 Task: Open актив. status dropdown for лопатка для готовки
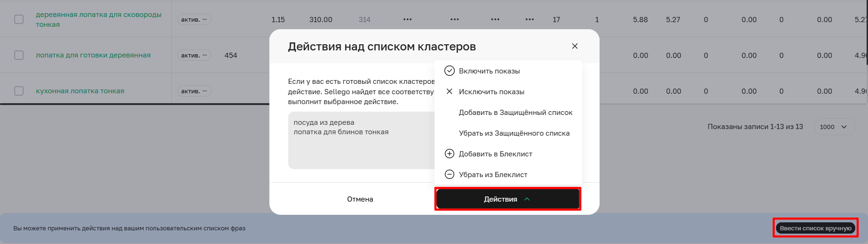(x=194, y=55)
